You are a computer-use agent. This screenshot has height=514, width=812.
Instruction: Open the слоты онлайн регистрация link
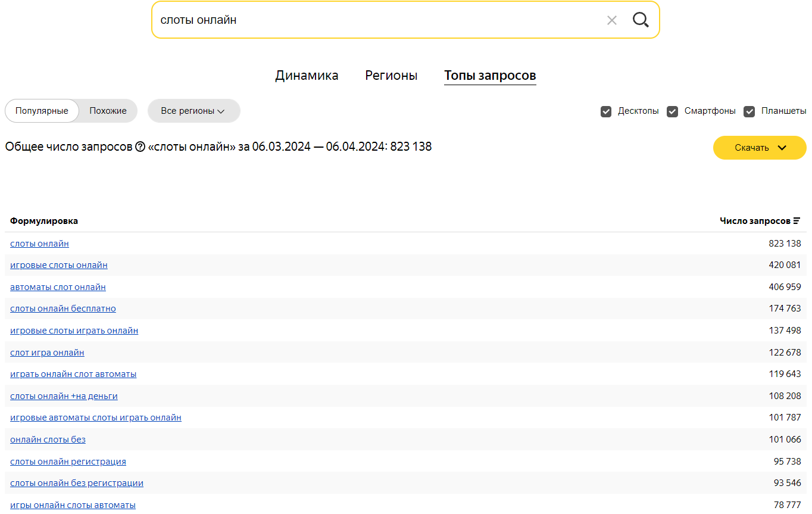(68, 462)
